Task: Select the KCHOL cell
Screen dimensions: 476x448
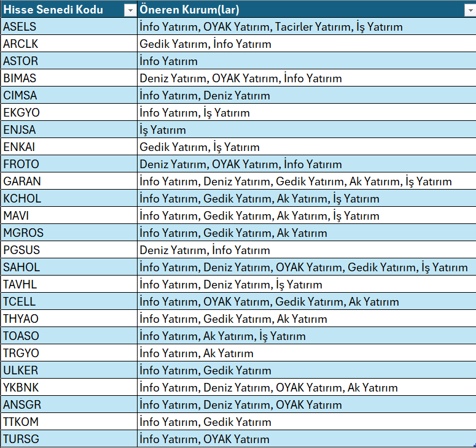Action: [69, 198]
